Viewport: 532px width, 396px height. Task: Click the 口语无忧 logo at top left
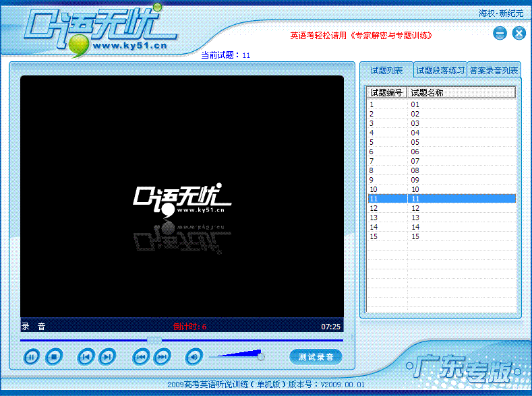tap(100, 30)
